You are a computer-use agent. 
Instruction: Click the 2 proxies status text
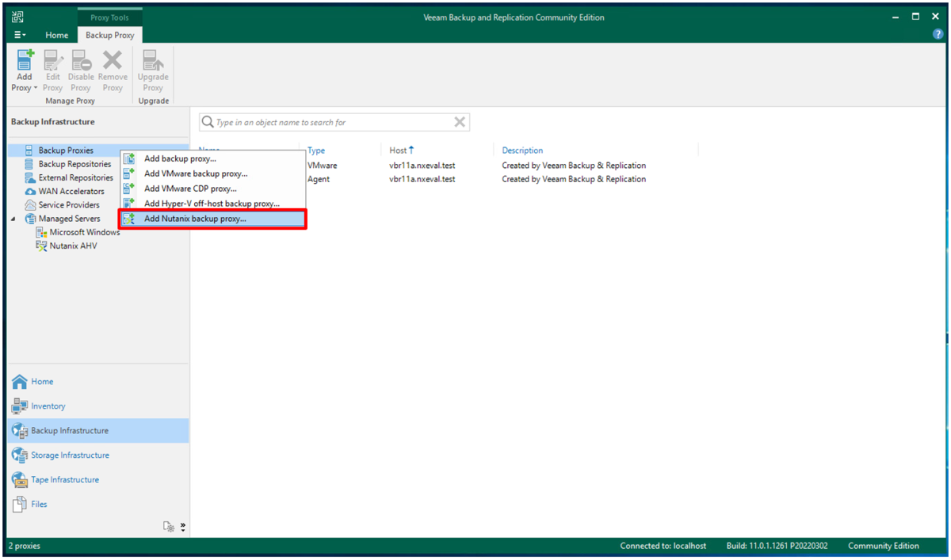pyautogui.click(x=25, y=546)
